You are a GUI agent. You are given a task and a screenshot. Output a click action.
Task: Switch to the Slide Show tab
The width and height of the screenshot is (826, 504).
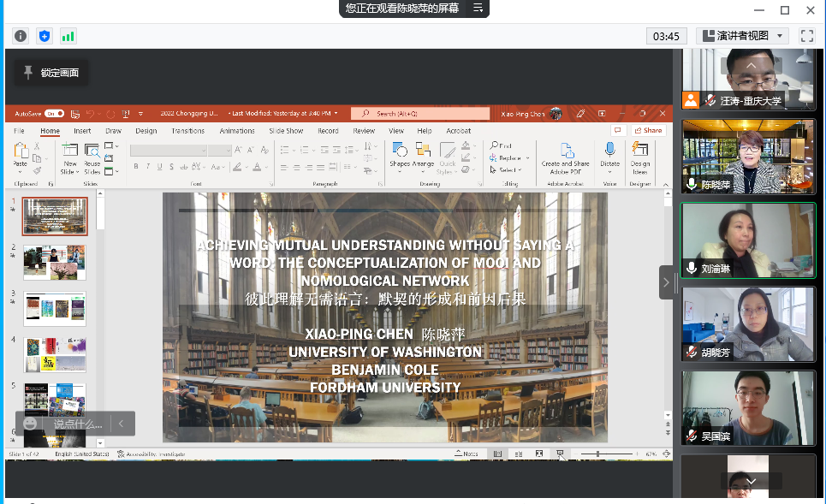click(286, 131)
